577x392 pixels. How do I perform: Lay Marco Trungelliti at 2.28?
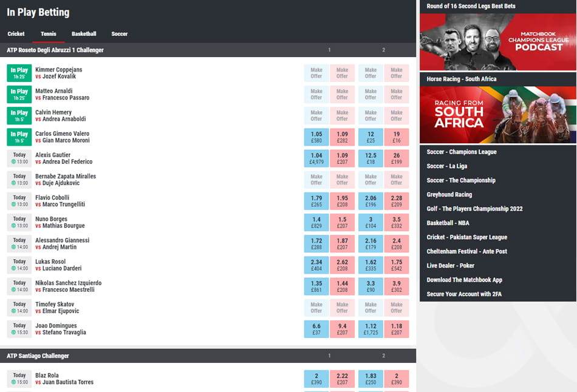(x=397, y=201)
